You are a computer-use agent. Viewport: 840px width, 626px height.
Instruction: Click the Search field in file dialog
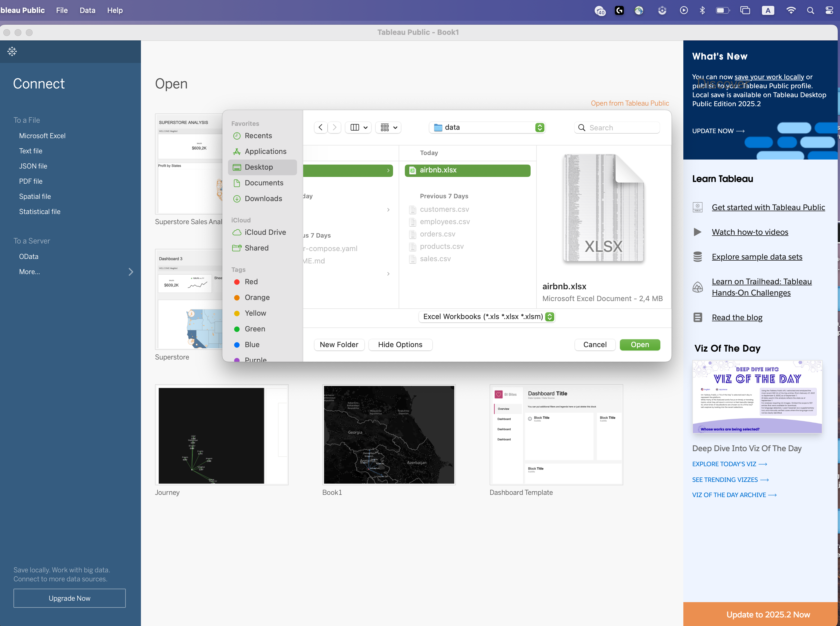pos(621,128)
